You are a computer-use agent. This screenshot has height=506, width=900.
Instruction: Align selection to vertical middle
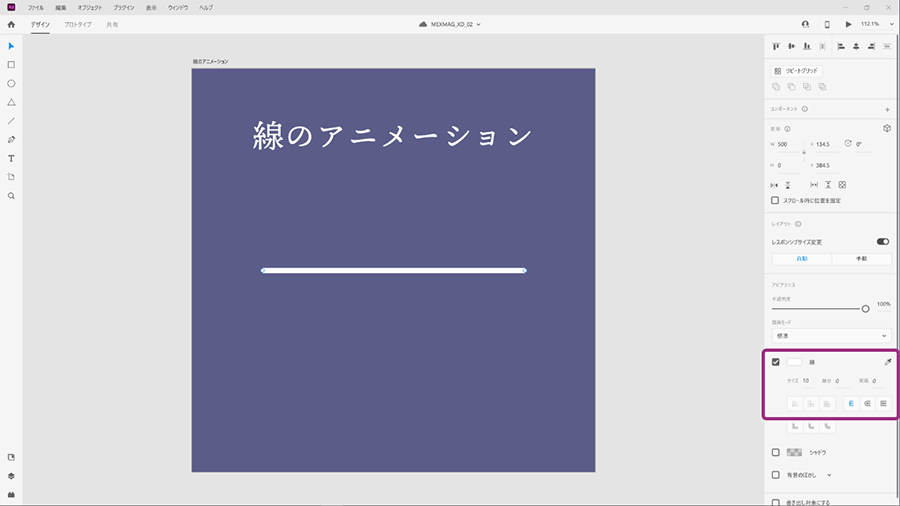(x=792, y=46)
